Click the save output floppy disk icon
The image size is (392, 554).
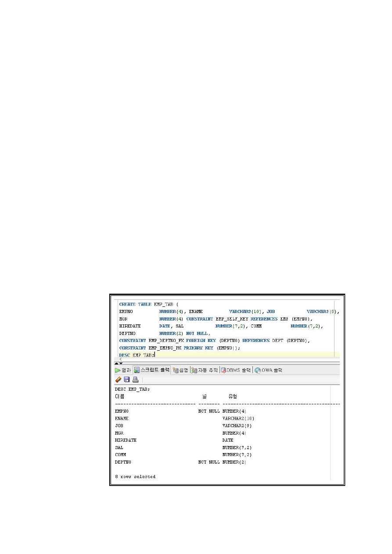[x=127, y=379]
